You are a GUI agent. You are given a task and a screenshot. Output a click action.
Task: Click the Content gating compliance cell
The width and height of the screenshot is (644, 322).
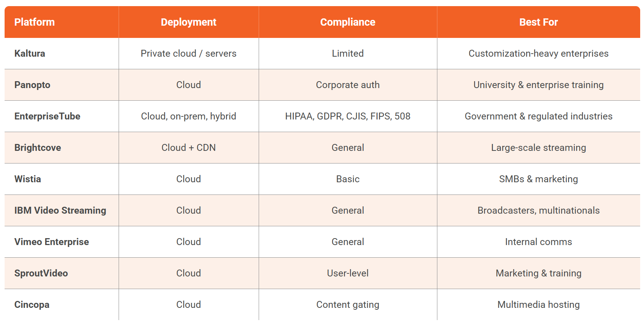pyautogui.click(x=348, y=305)
